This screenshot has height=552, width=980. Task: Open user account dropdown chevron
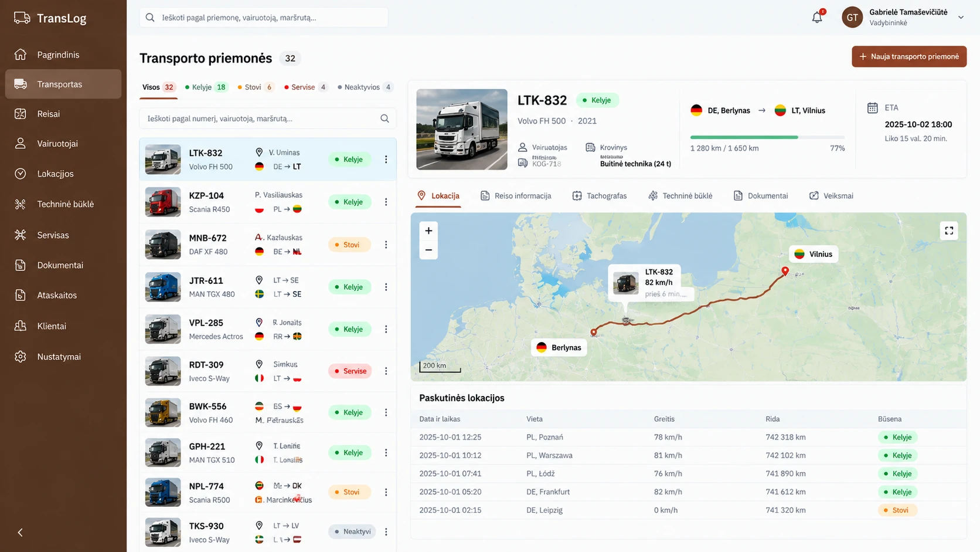click(961, 17)
